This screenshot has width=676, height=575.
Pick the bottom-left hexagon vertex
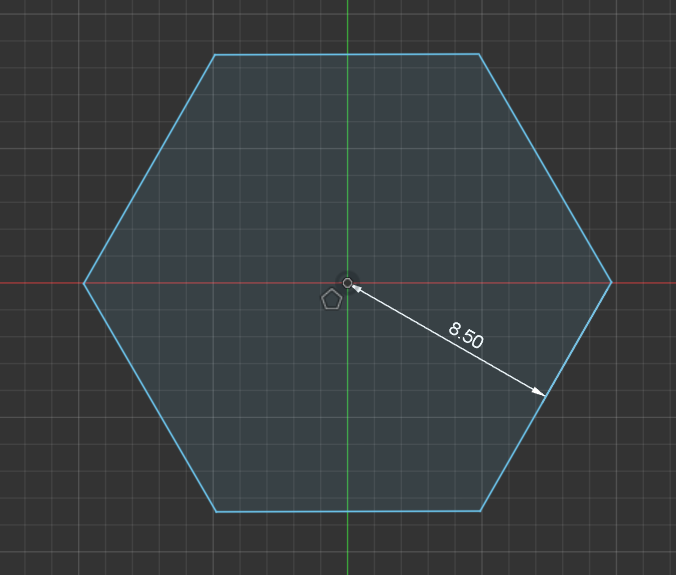[x=216, y=512]
